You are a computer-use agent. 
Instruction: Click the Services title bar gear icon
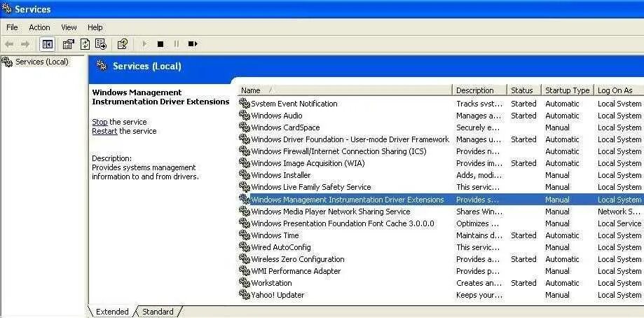7,8
